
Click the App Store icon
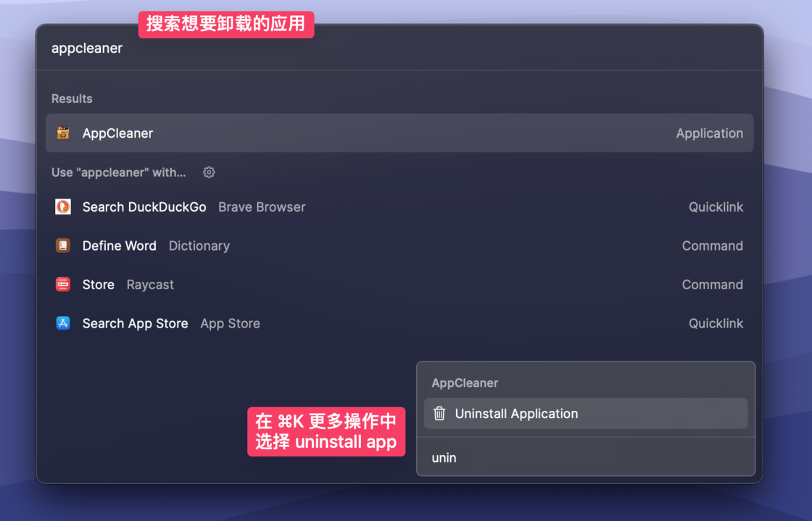tap(63, 323)
